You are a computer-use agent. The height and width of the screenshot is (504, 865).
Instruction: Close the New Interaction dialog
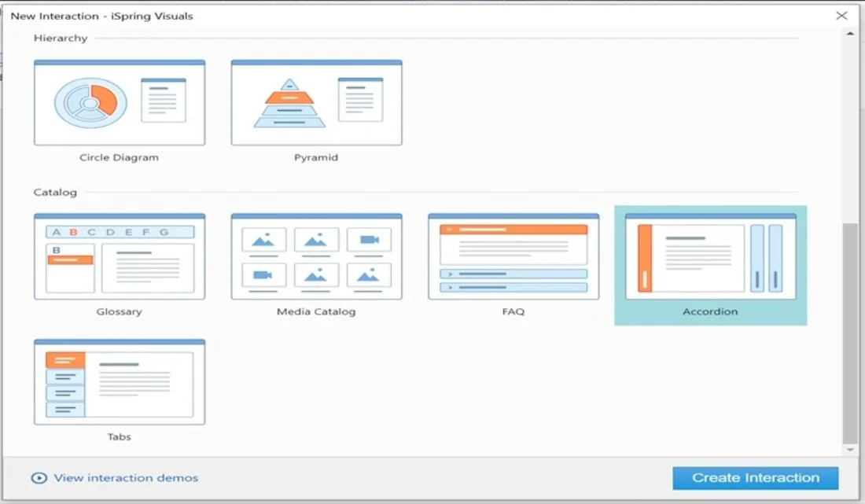tap(841, 16)
